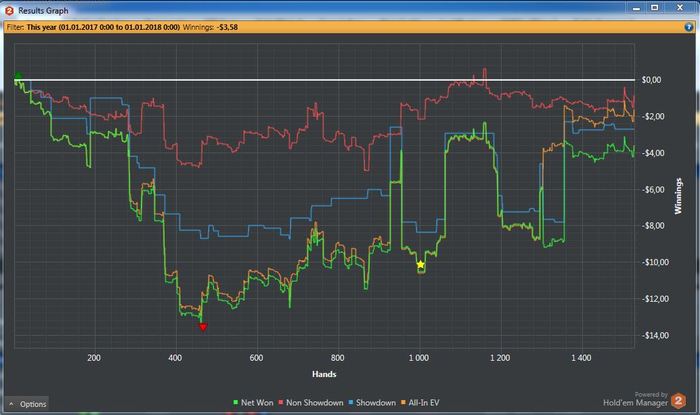Close the Results Graph window

[x=680, y=8]
